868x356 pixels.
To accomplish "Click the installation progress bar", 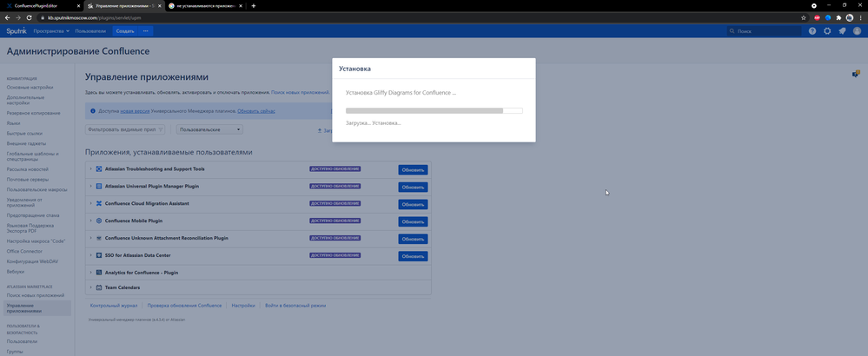I will 434,110.
